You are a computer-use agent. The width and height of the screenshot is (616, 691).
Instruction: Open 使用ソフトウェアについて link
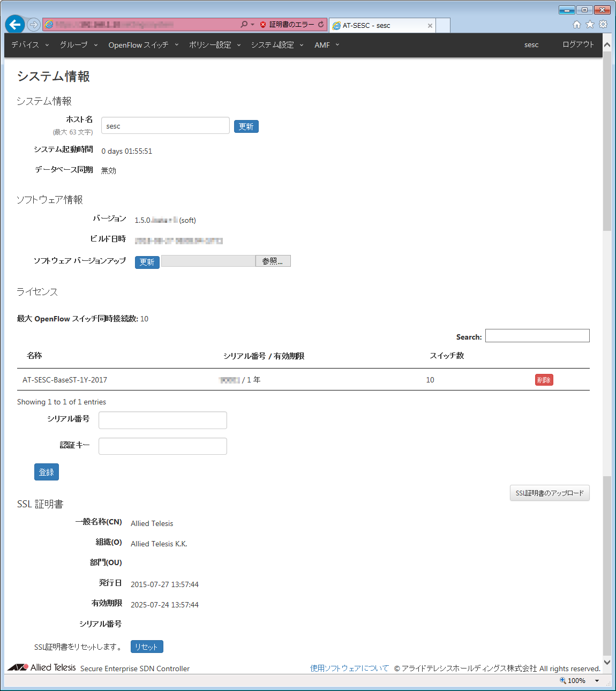point(349,668)
